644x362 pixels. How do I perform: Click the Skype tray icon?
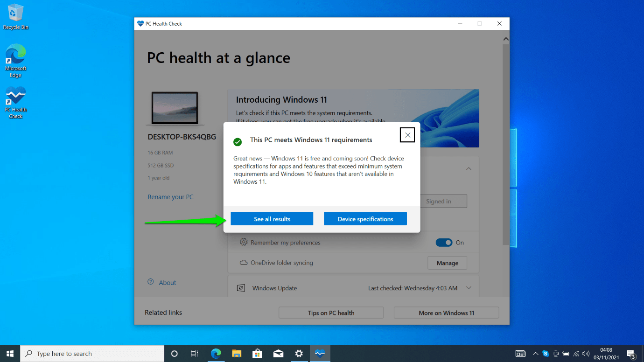[546, 354]
